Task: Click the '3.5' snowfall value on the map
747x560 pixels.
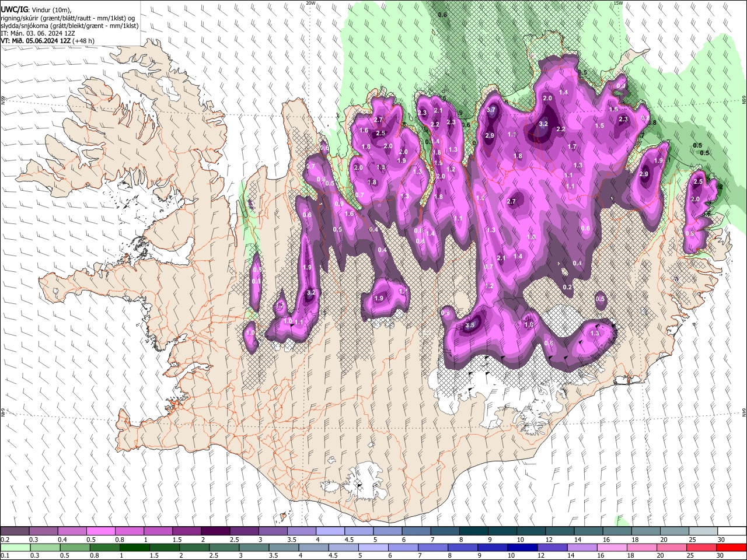Action: coord(470,325)
